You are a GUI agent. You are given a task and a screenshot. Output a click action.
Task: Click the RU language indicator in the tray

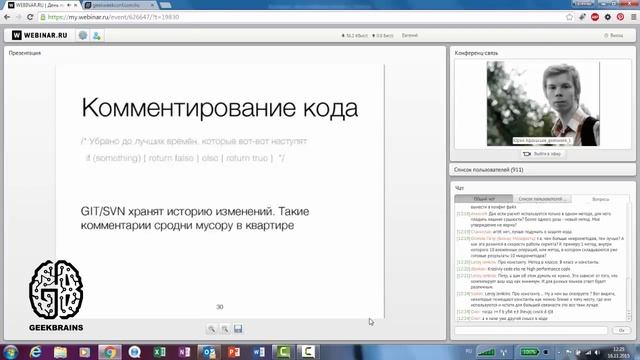469,351
